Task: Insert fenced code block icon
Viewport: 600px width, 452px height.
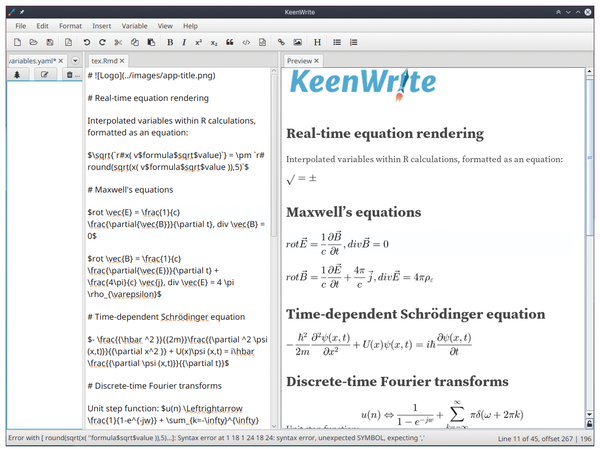Action: [x=262, y=42]
